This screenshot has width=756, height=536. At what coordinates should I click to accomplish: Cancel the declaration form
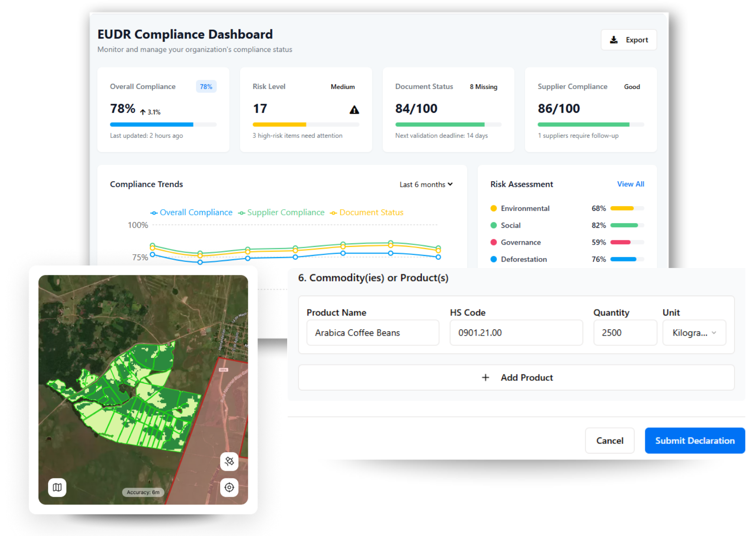pos(609,440)
